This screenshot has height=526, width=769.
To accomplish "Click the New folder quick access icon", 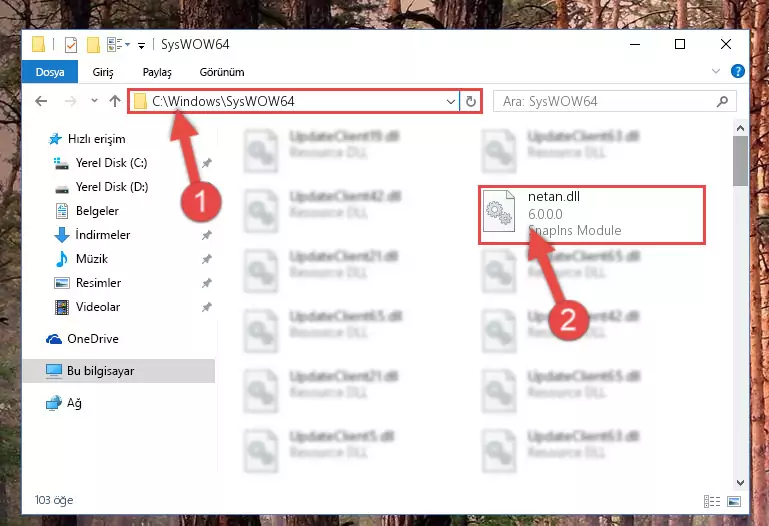I will click(x=93, y=45).
